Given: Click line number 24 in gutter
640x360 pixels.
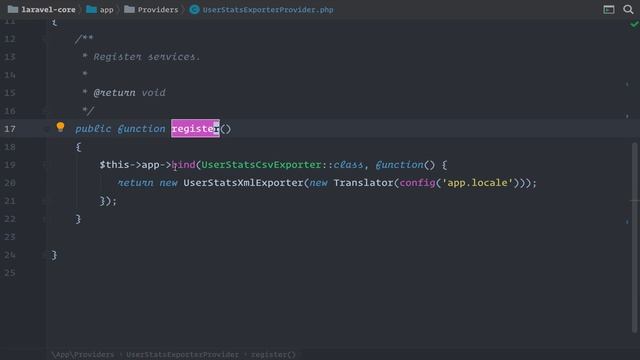Looking at the screenshot, I should coord(10,255).
